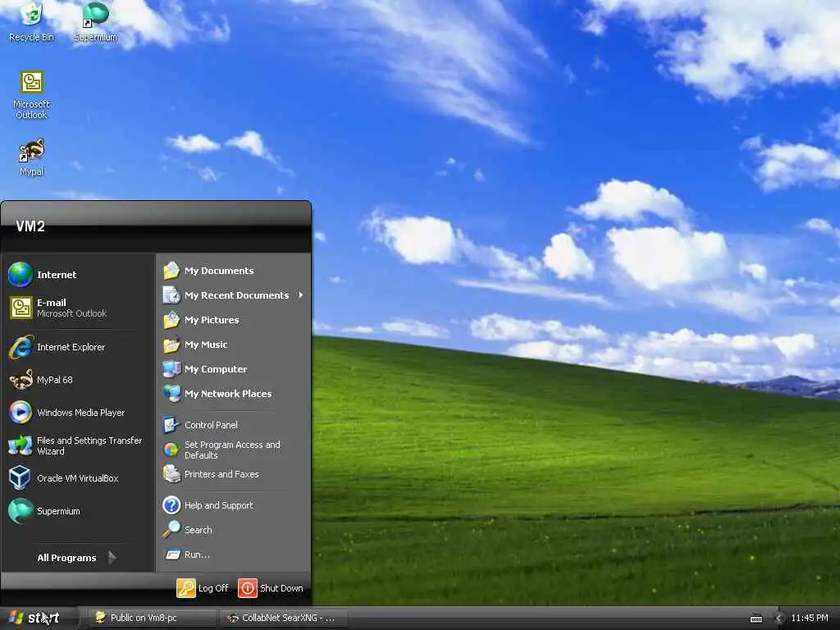The width and height of the screenshot is (840, 630).
Task: Start Windows Media Player
Action: pos(78,413)
